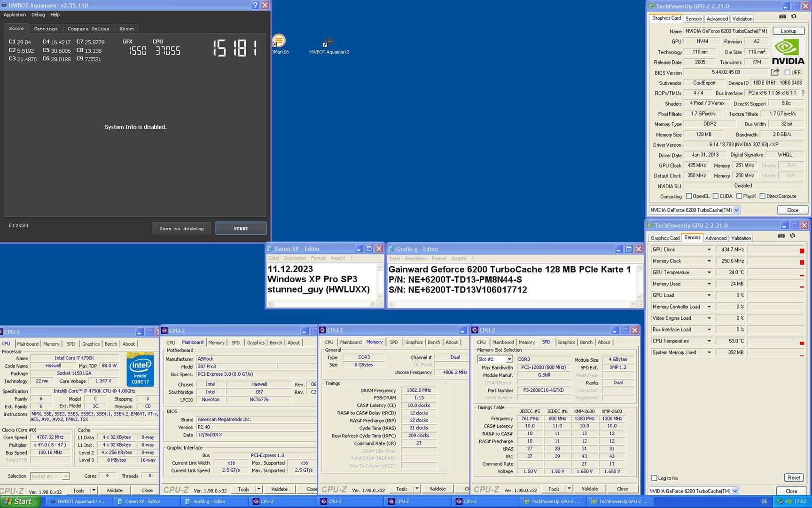Click Validate in CPU-Z Memory window
Image resolution: width=812 pixels, height=508 pixels.
(x=437, y=489)
